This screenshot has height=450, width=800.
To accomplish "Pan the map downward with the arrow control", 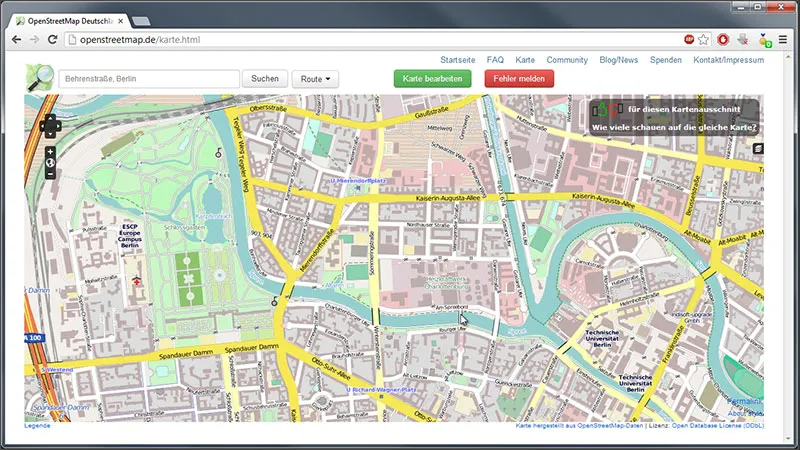I will pos(51,134).
